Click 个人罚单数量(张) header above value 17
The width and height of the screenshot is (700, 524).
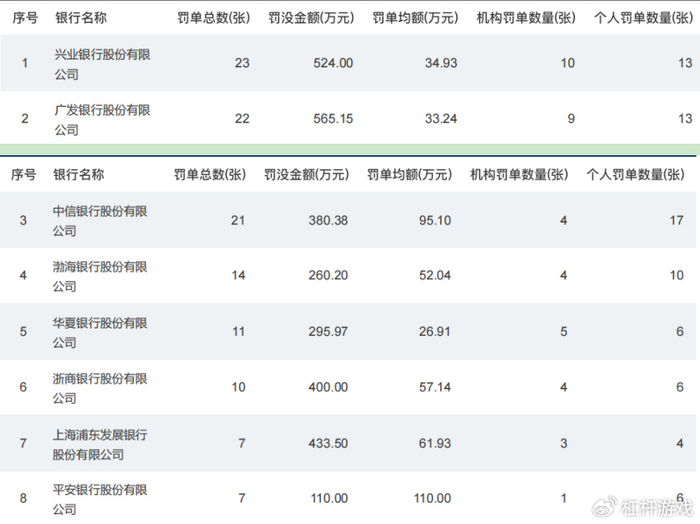(x=635, y=175)
